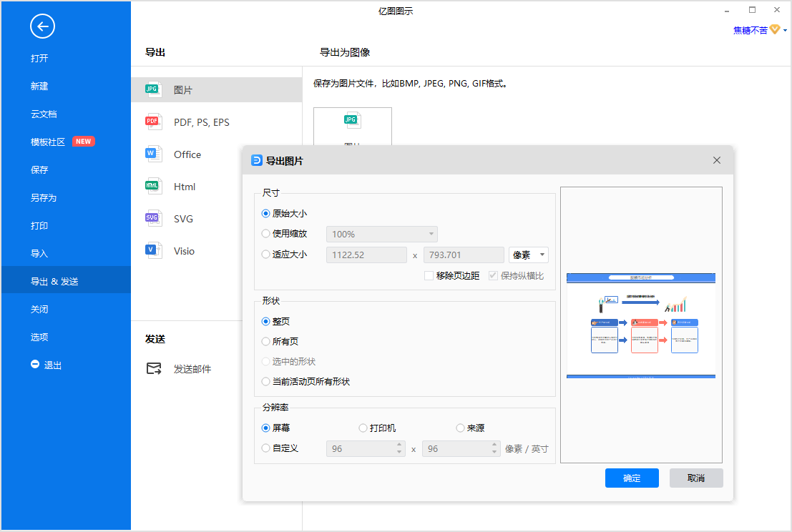Enable the remove page margin checkbox

pyautogui.click(x=429, y=275)
